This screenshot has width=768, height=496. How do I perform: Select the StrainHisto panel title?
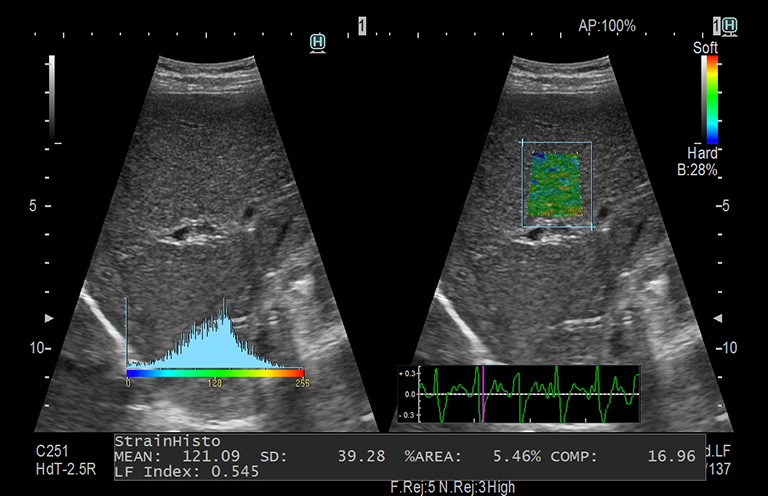156,441
